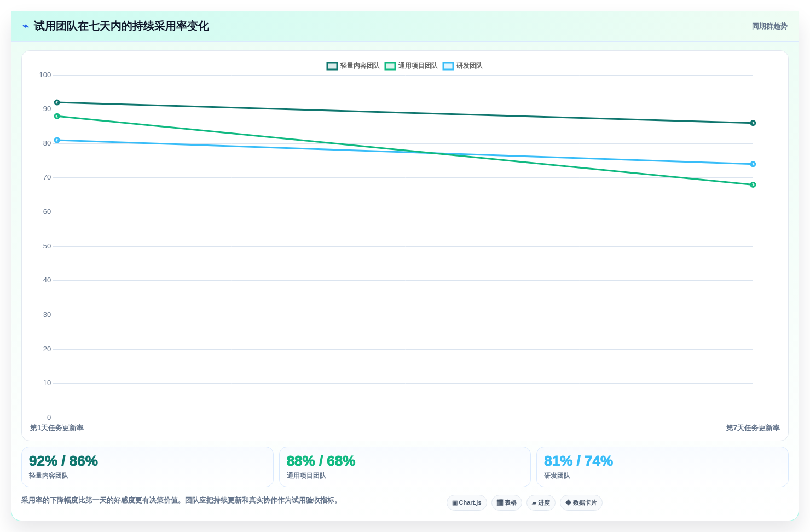
Task: Click the 第7天任务更新率 axis label
Action: (x=753, y=428)
